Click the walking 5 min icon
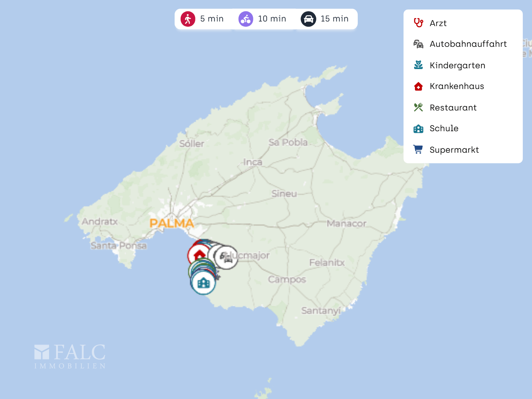The width and height of the screenshot is (532, 399). [x=188, y=19]
